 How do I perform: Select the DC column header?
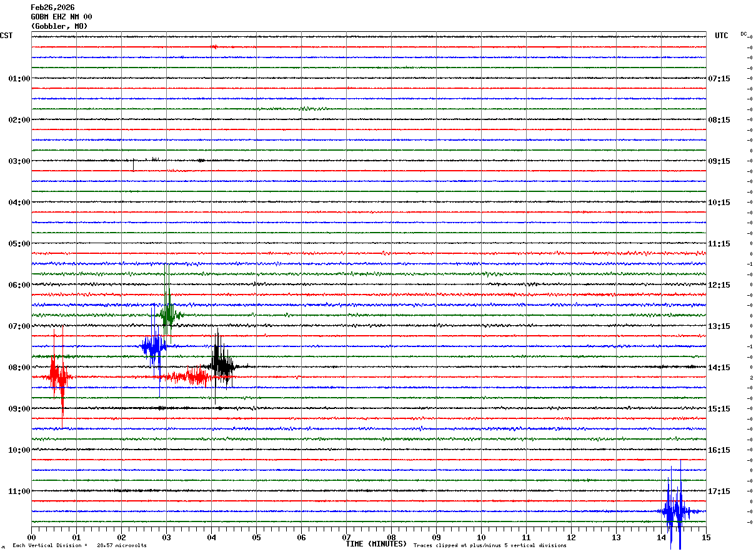744,34
